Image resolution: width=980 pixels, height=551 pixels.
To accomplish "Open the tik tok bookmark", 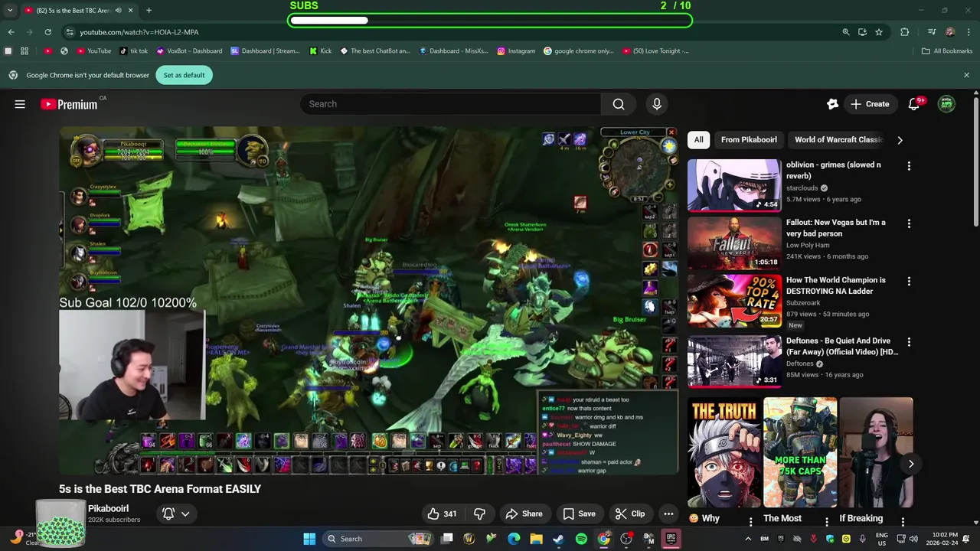I will 134,51.
